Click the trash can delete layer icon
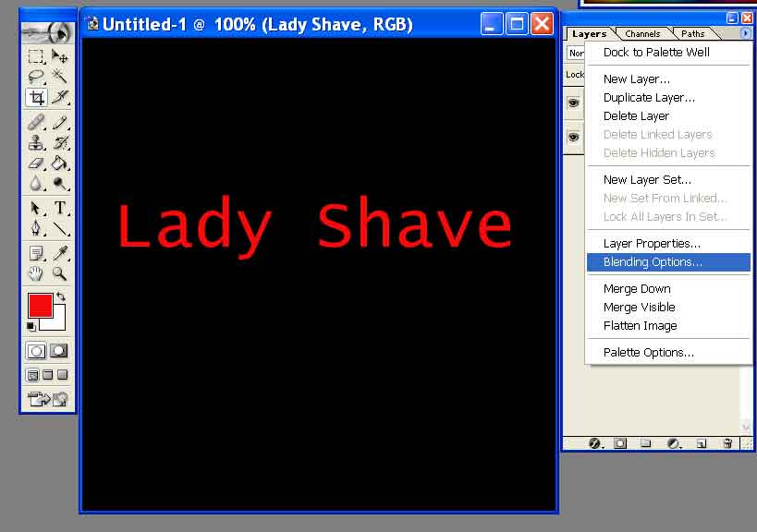757x532 pixels. [x=728, y=443]
